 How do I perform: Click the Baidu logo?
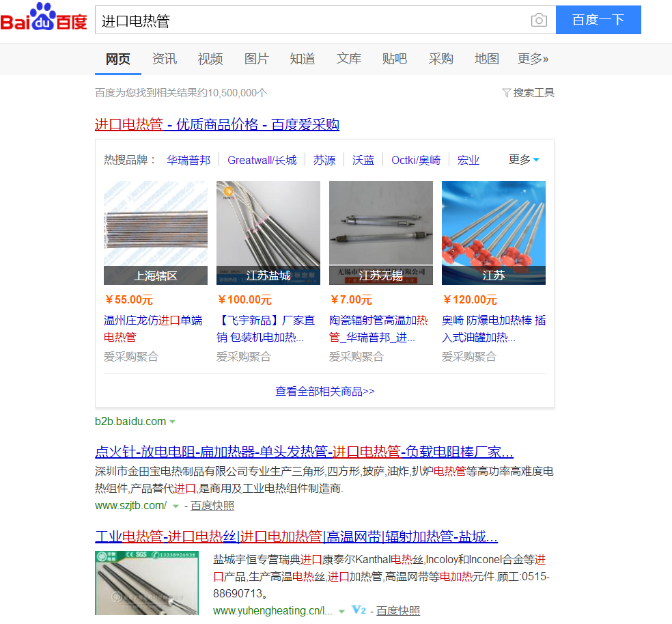pos(44,17)
